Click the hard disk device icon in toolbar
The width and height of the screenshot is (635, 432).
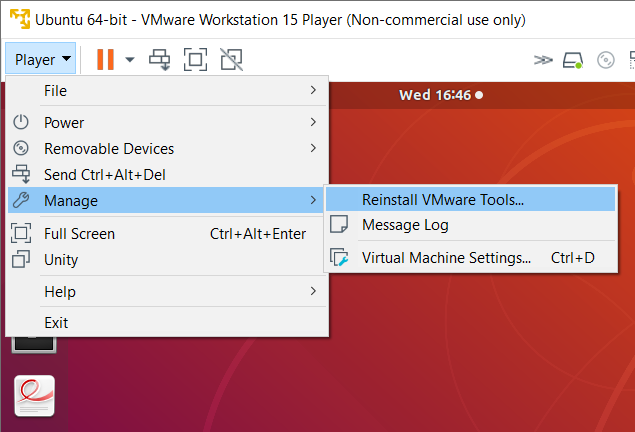[x=572, y=60]
